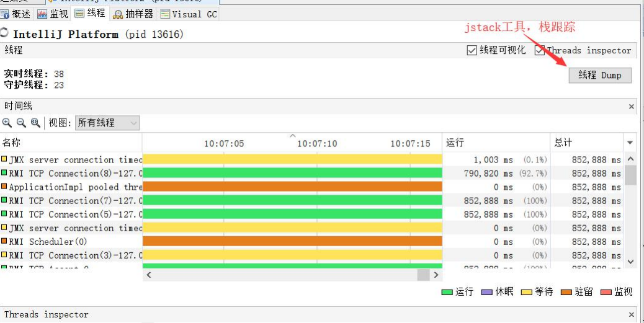Click the 1,003 ms running time value
The width and height of the screenshot is (644, 323).
click(494, 160)
